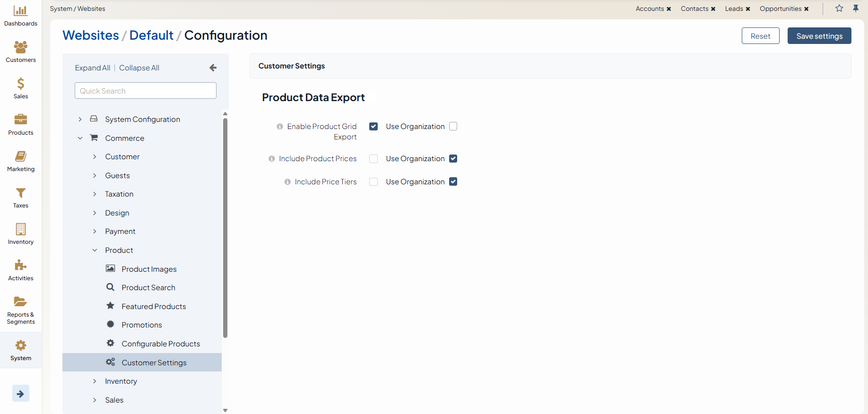Click the Save settings button

click(819, 36)
